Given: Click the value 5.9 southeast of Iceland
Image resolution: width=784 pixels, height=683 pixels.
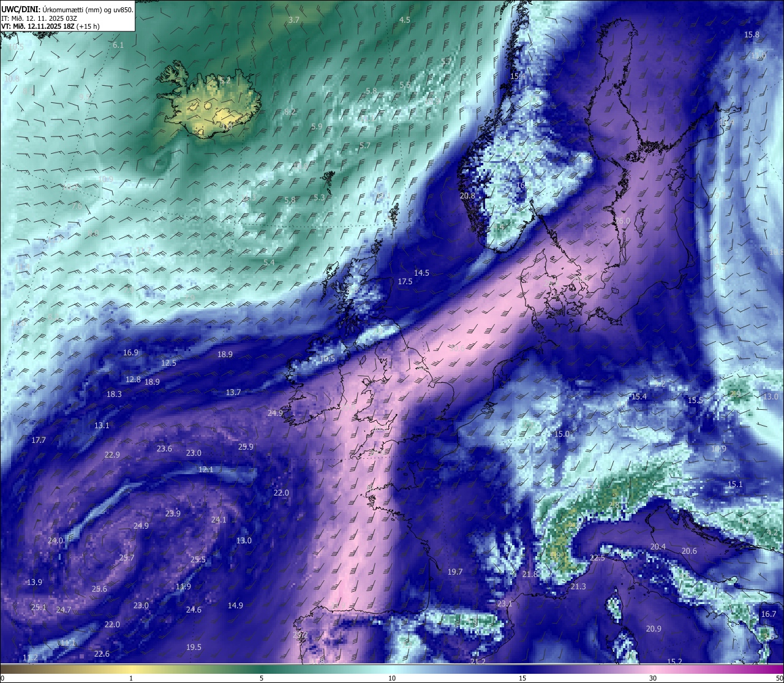Looking at the screenshot, I should pos(317,126).
